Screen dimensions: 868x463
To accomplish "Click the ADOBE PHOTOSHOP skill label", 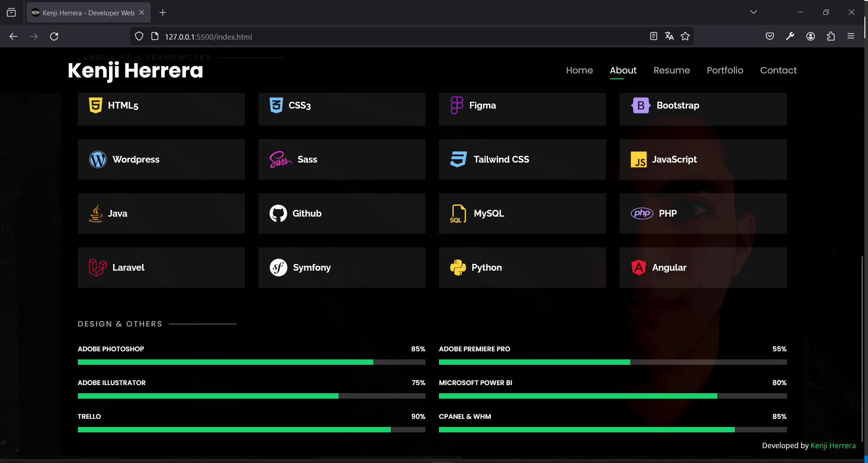I will tap(111, 349).
